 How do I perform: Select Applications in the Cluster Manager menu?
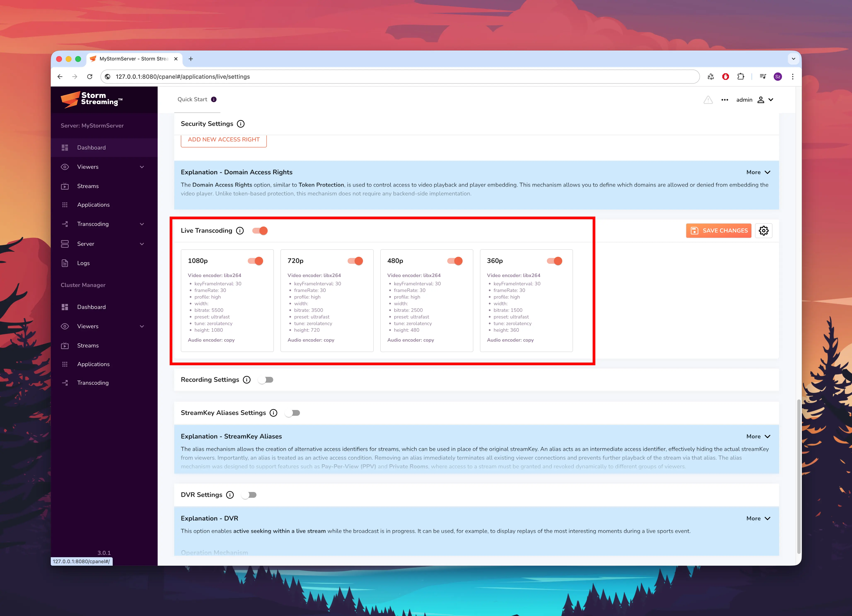click(93, 364)
